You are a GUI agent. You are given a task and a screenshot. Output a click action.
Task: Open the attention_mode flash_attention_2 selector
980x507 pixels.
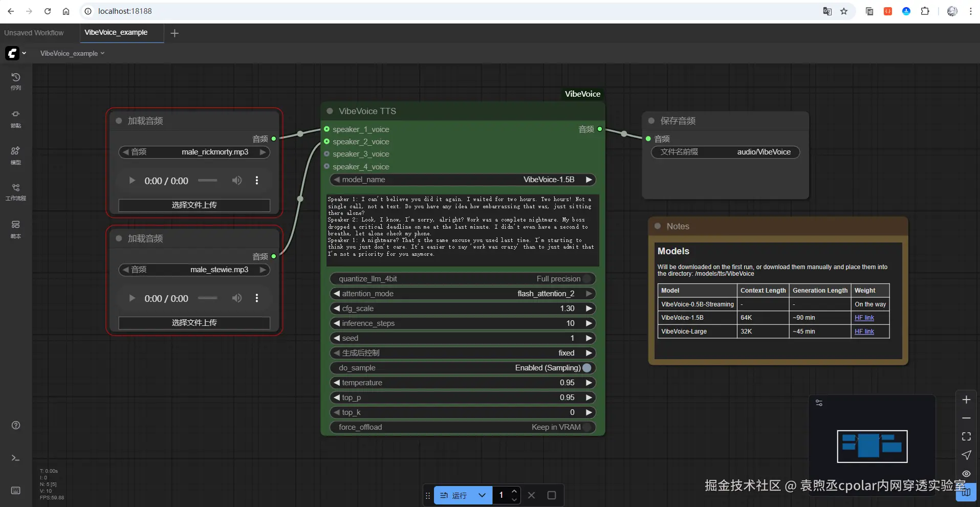tap(463, 294)
